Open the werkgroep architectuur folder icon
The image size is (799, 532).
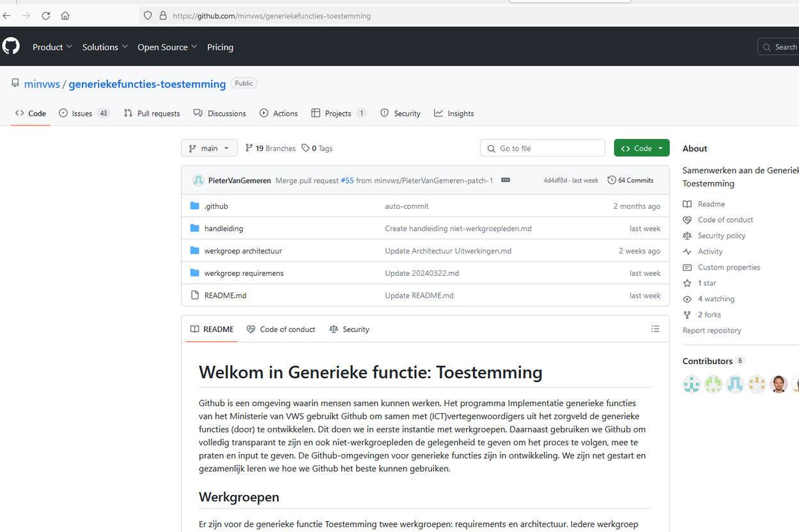pyautogui.click(x=195, y=250)
